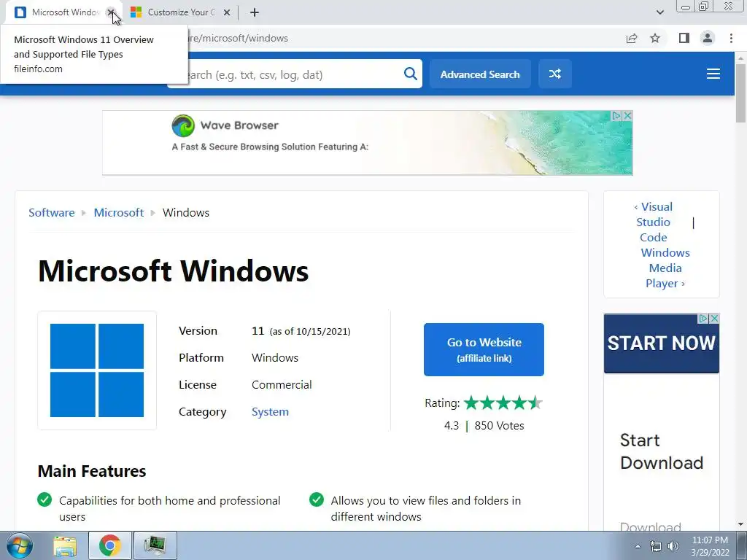Close the Wave Browser ad

[628, 115]
